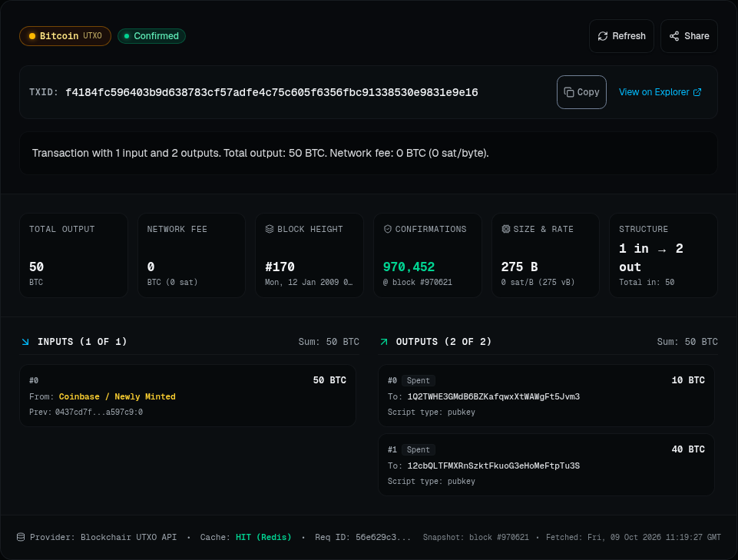
Task: Click Inputs 'Sum: 50 BTC' text
Action: pyautogui.click(x=329, y=342)
